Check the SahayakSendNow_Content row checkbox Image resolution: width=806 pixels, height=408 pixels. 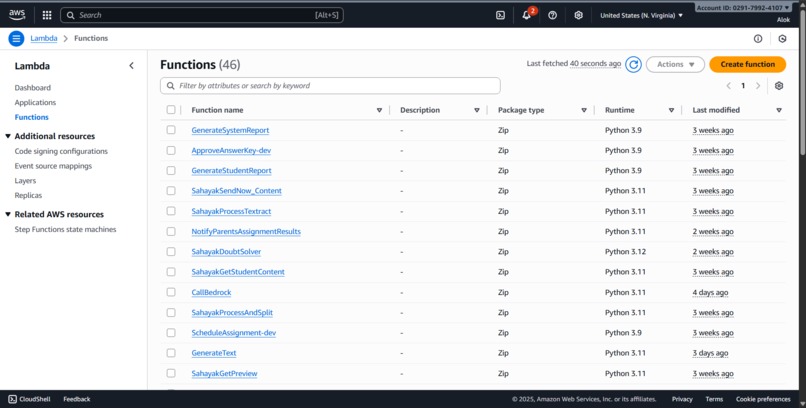click(171, 191)
